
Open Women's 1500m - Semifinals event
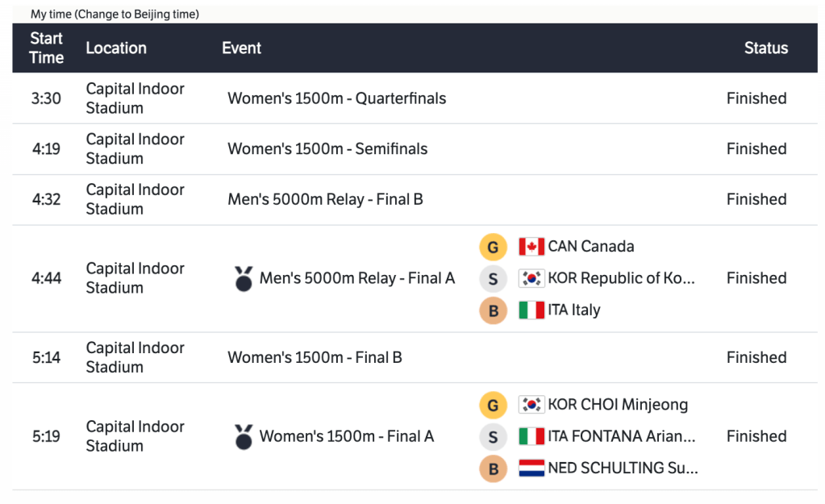[x=327, y=149]
